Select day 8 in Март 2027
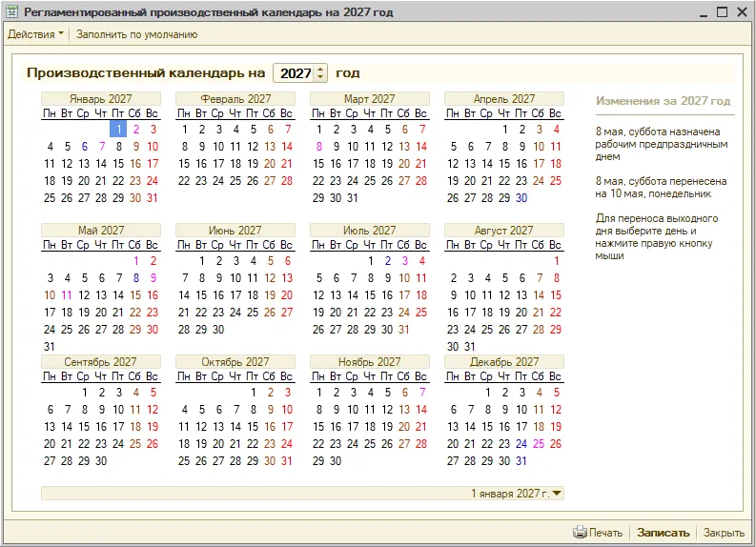 pyautogui.click(x=318, y=147)
